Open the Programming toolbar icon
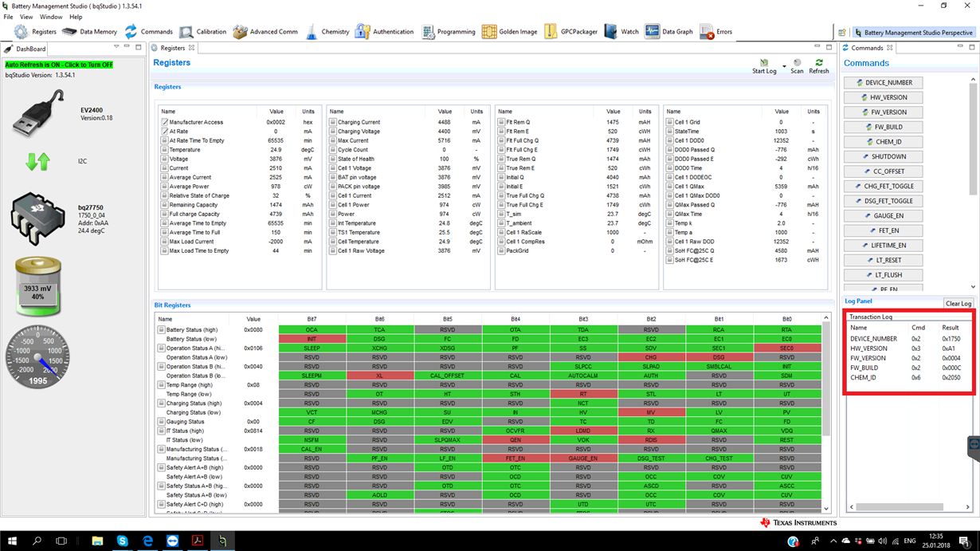 tap(428, 32)
